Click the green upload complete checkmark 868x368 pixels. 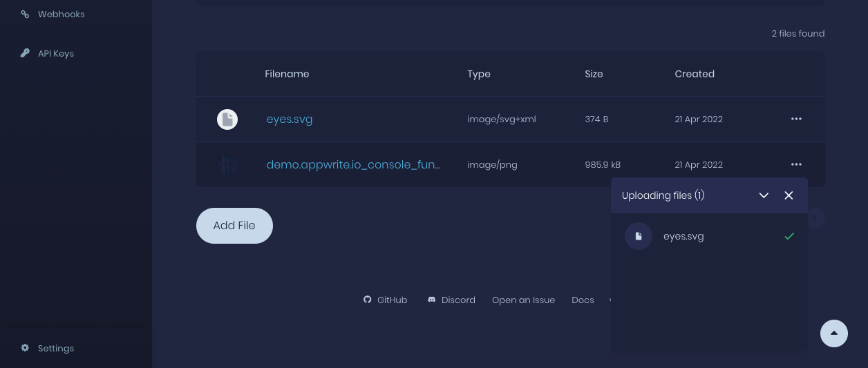pos(789,236)
